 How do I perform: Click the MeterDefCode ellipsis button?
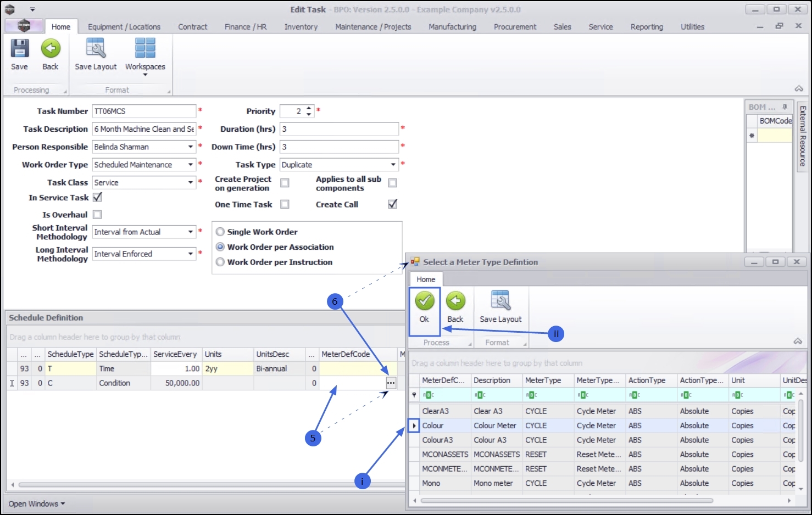point(391,383)
